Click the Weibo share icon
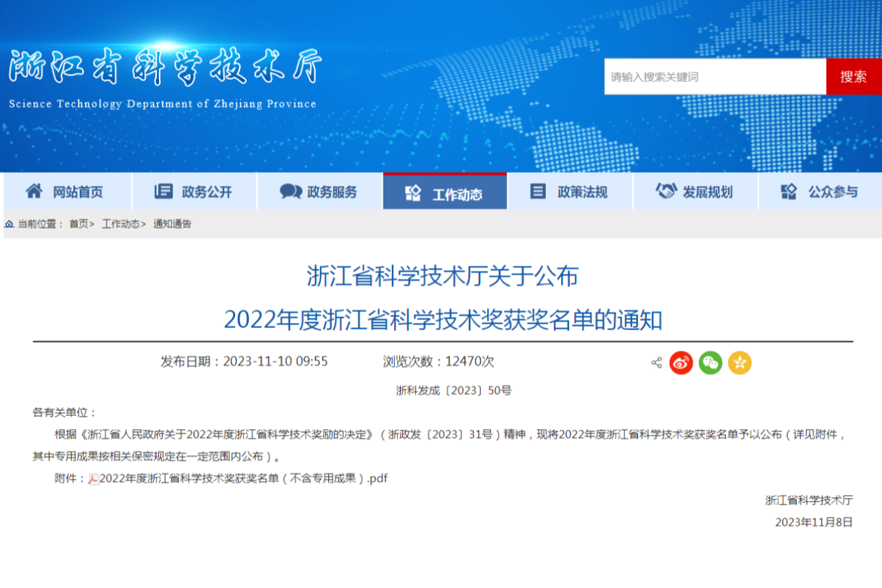 coord(681,363)
